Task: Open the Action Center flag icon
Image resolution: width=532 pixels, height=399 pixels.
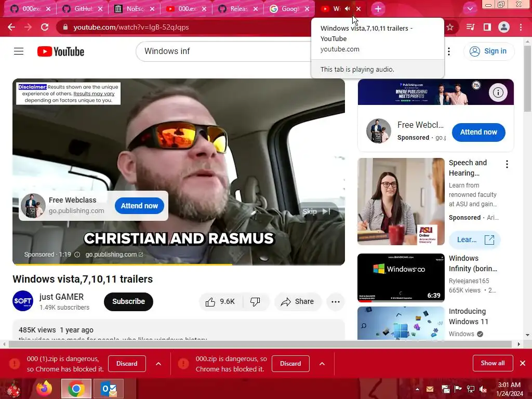Action: point(458,389)
